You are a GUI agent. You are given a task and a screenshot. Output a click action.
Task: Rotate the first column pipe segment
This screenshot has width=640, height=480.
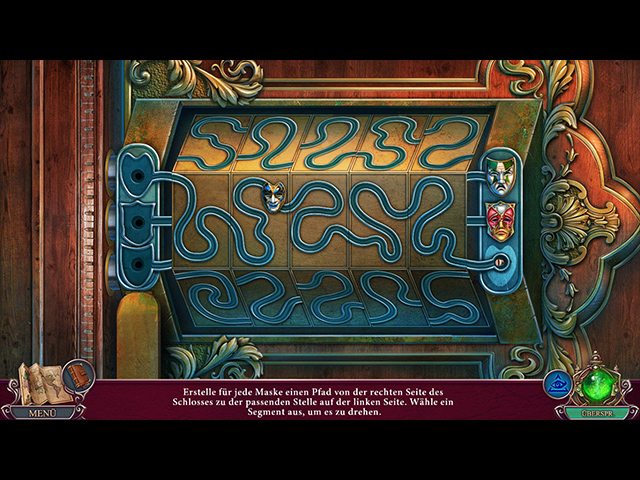tap(202, 221)
